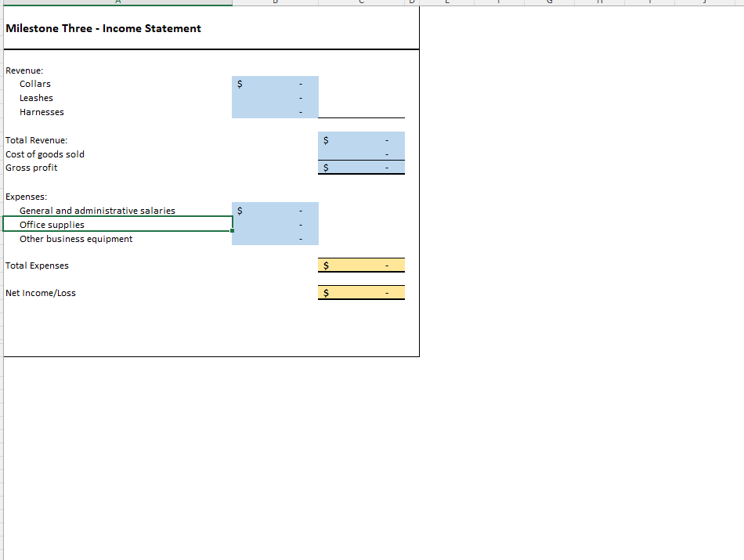Click column header B
744x560 pixels.
[276, 2]
